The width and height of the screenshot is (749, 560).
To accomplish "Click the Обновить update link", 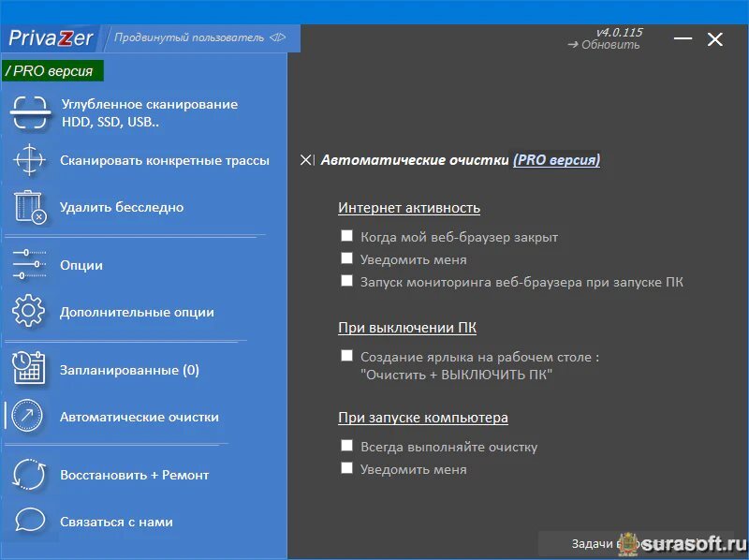I will click(604, 44).
